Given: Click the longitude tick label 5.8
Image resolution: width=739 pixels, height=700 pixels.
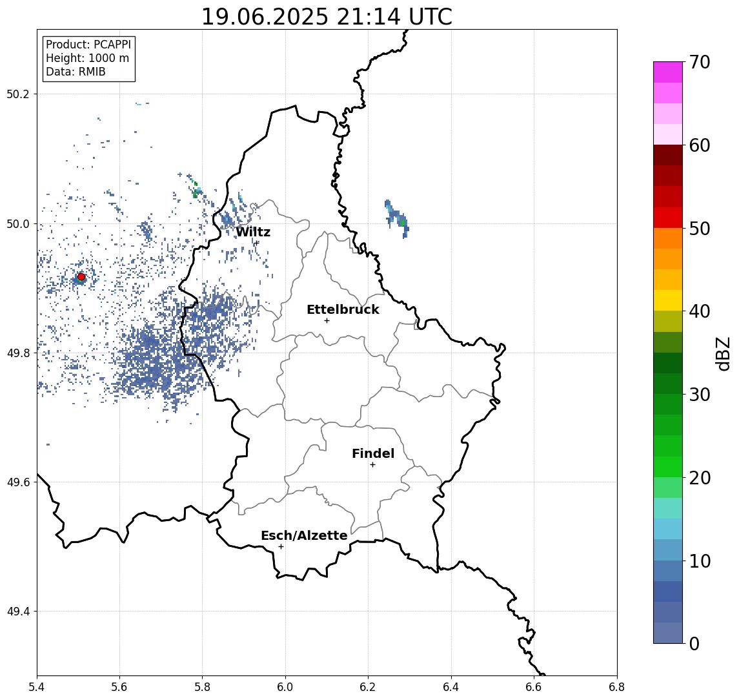Looking at the screenshot, I should pyautogui.click(x=202, y=687).
